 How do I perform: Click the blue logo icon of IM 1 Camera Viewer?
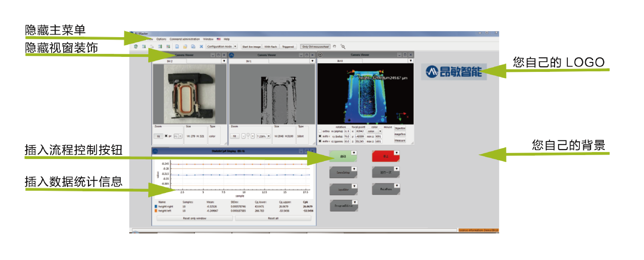click(232, 55)
